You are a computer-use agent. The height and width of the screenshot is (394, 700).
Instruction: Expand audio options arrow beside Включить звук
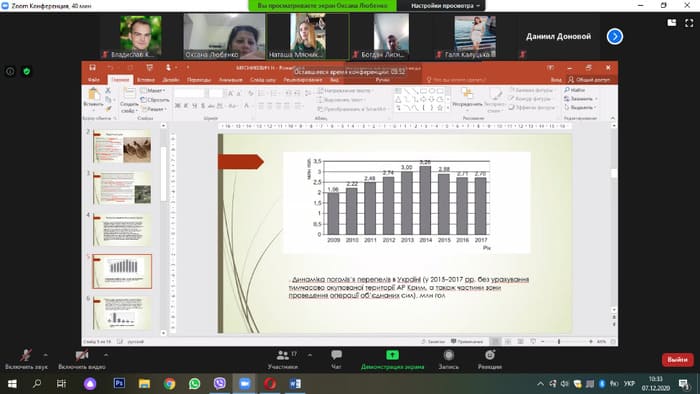click(45, 355)
